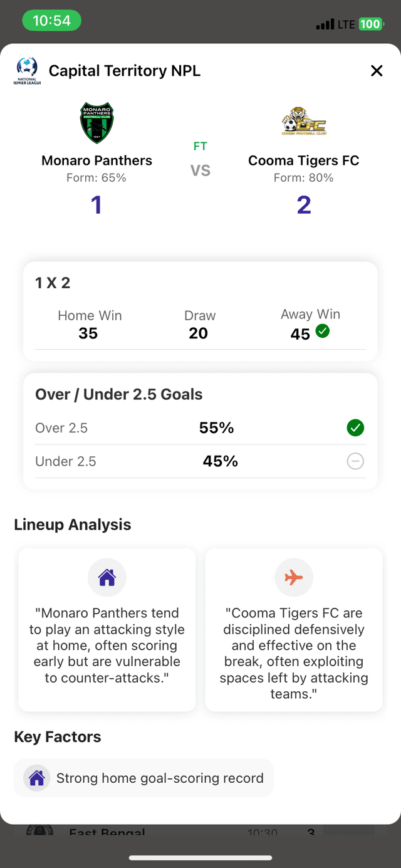The height and width of the screenshot is (868, 401).
Task: Tap the home icon in Lineup Analysis
Action: [x=107, y=577]
